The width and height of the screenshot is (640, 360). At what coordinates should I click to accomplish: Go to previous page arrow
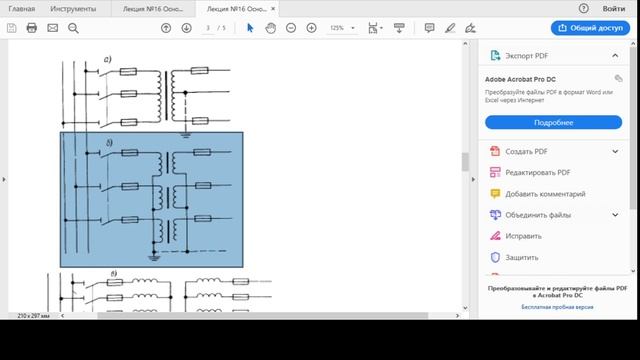[x=166, y=28]
